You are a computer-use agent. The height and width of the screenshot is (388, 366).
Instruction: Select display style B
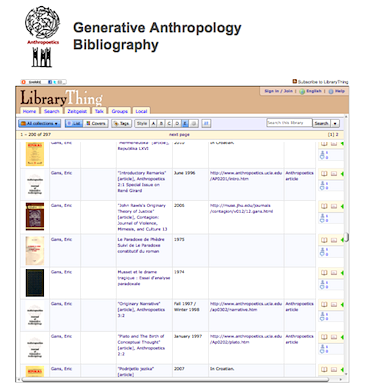(x=161, y=123)
